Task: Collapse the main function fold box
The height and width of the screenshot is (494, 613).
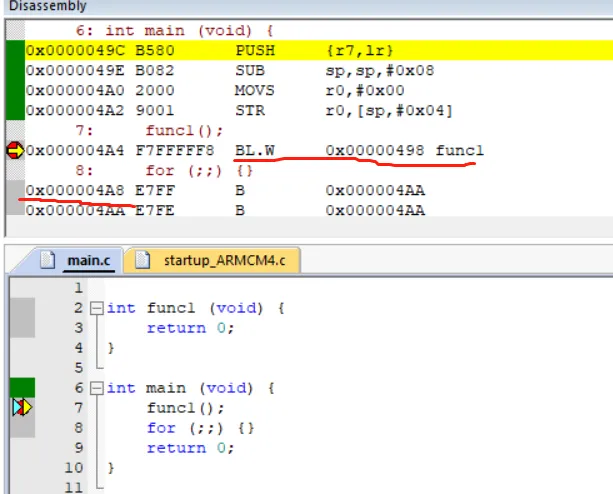Action: click(96, 388)
